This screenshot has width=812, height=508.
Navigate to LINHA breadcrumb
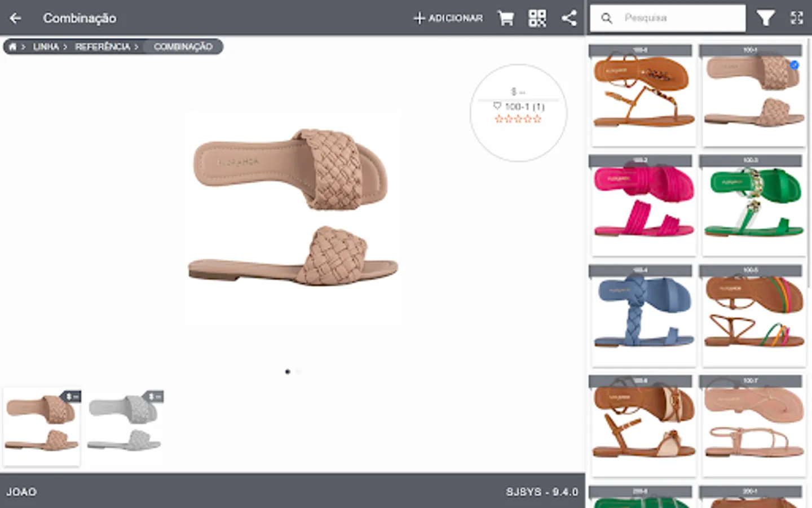46,46
